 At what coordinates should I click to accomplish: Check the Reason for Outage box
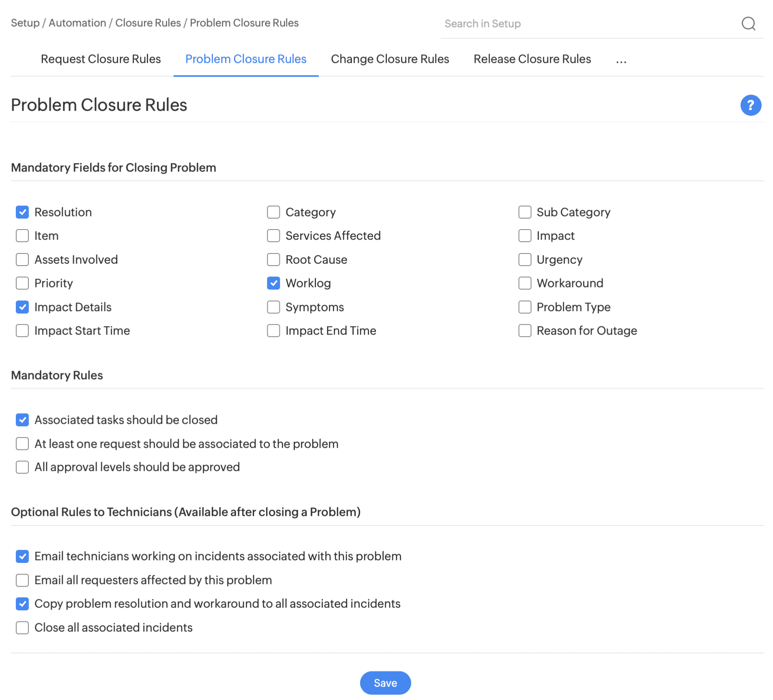[x=525, y=331]
